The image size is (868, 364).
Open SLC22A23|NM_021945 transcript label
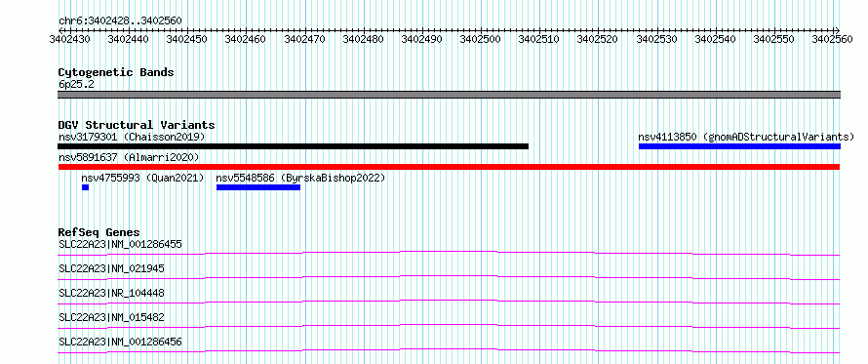point(111,268)
